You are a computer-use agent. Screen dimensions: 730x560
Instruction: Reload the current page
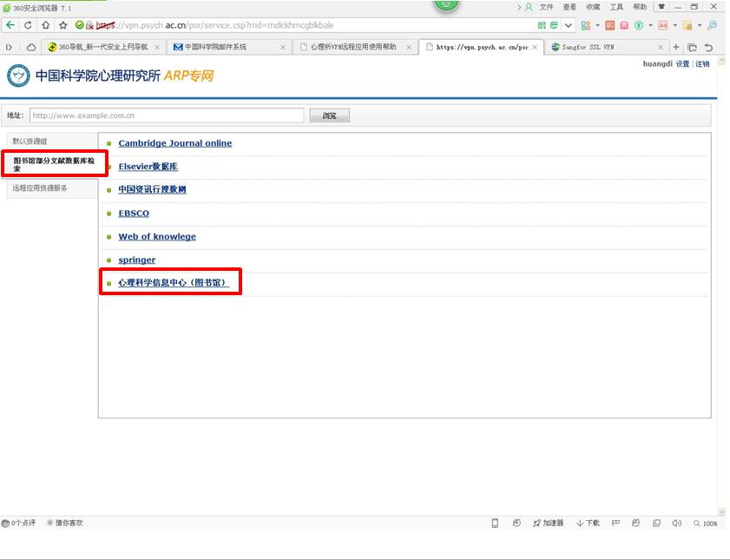coord(28,25)
